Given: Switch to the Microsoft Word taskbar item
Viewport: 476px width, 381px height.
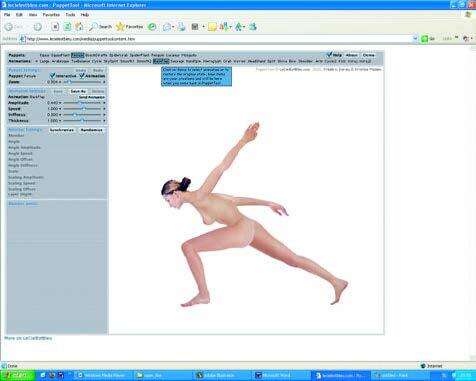Looking at the screenshot, I should tap(281, 375).
